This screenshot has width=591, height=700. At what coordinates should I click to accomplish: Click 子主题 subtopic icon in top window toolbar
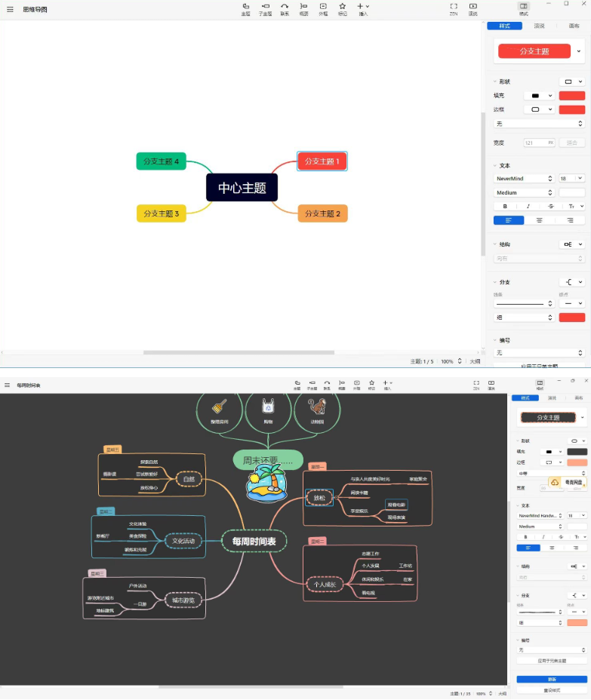(265, 9)
